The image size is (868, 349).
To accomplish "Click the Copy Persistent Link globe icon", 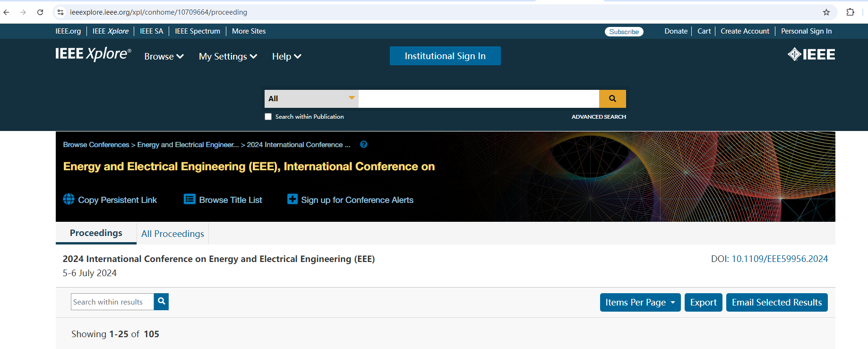I will [69, 199].
